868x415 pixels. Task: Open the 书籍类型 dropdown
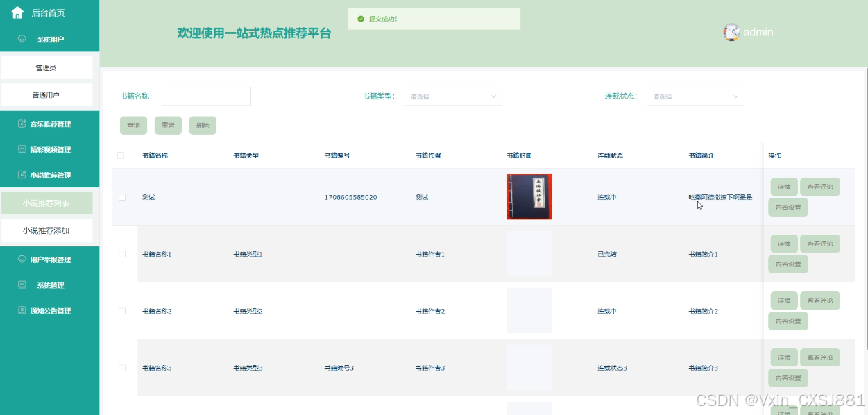(453, 96)
